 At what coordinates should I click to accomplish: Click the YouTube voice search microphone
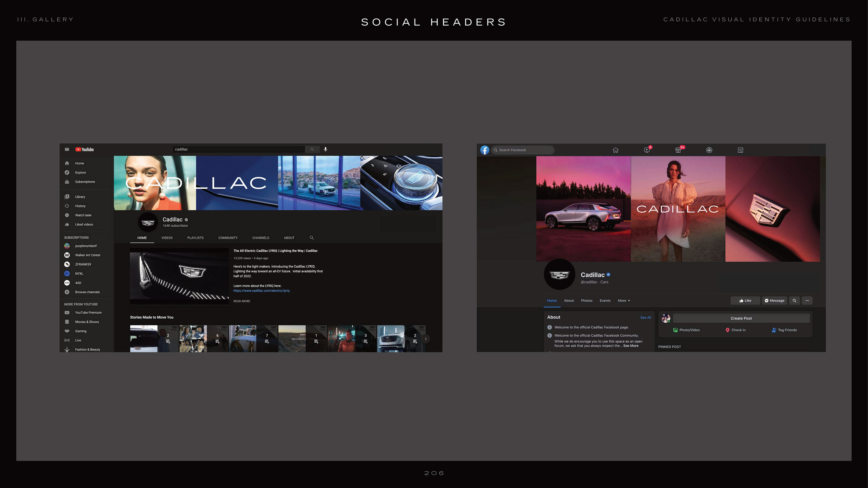(325, 149)
